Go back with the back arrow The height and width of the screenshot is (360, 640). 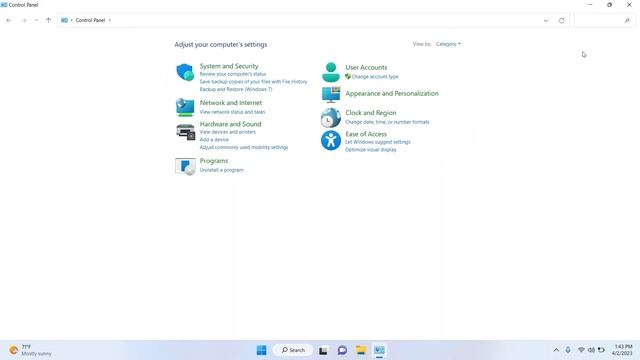(9, 20)
